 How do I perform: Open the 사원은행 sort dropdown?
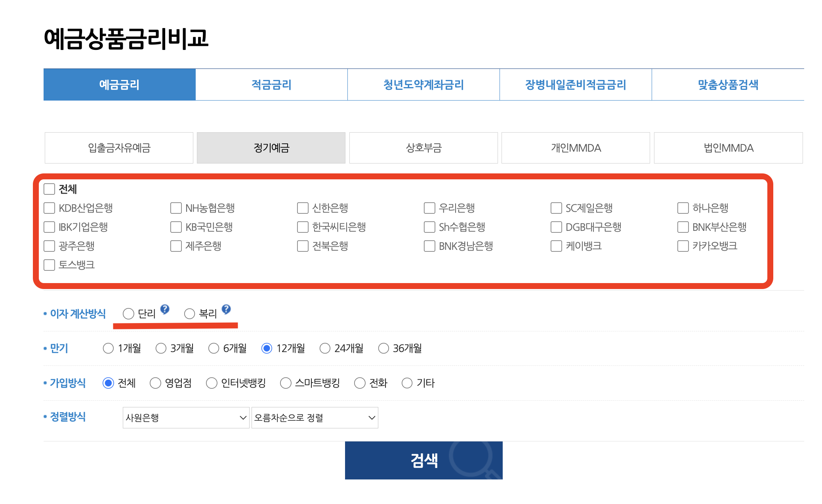point(185,417)
